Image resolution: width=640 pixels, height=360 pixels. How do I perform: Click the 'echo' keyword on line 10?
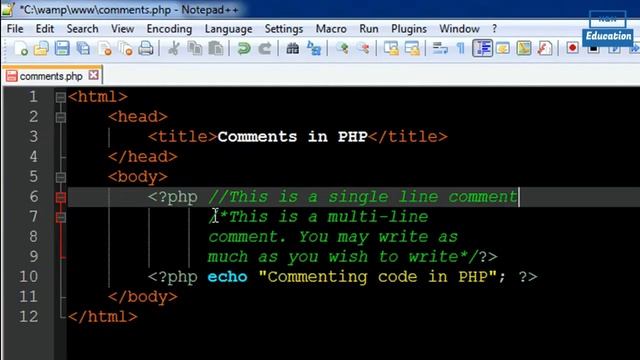[227, 277]
